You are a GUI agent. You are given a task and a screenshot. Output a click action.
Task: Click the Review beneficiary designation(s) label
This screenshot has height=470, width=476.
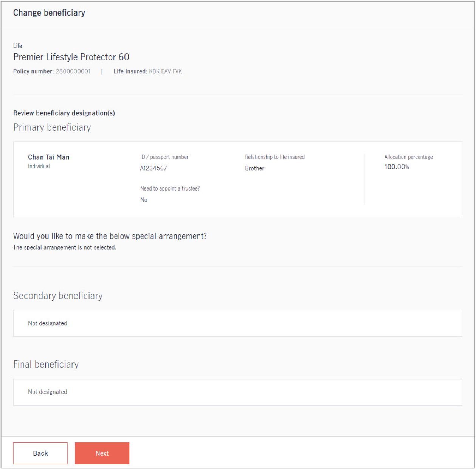pyautogui.click(x=64, y=113)
